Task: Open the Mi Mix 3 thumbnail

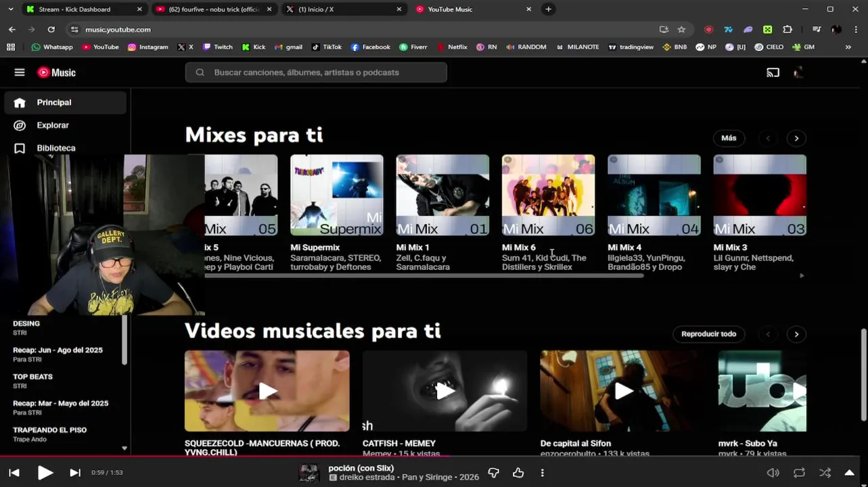Action: 760,195
